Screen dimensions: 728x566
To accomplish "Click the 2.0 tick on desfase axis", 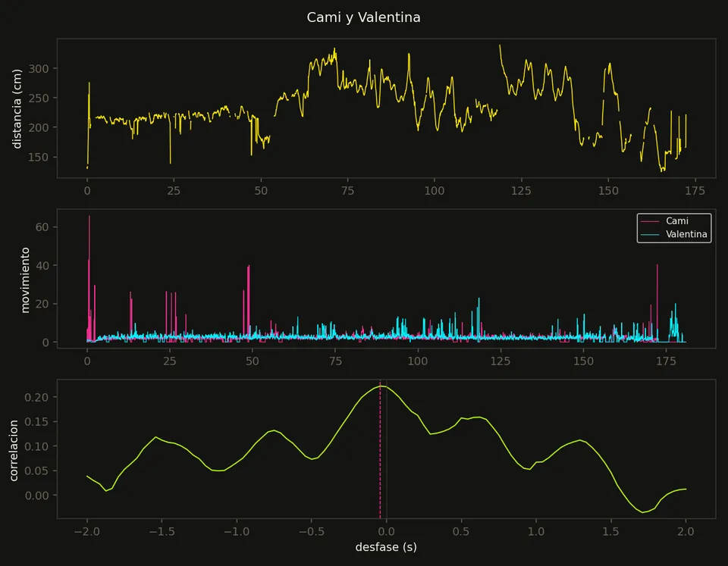I will 686,531.
